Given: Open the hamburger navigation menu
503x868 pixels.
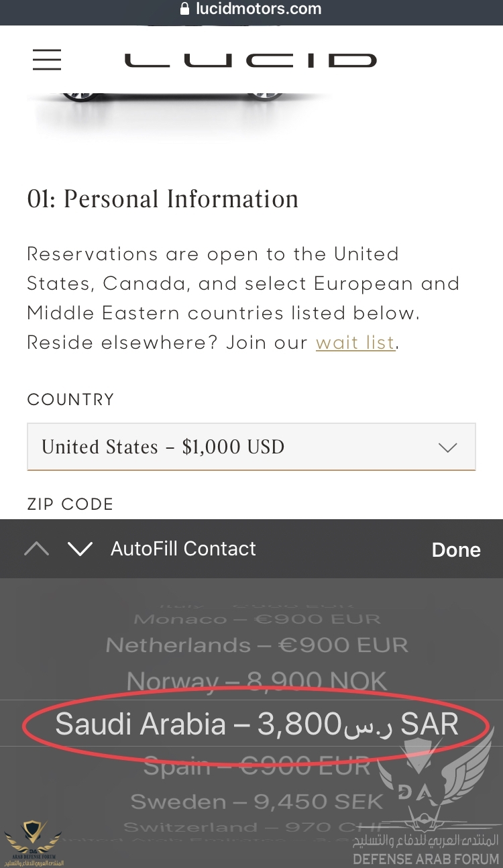Looking at the screenshot, I should 47,60.
